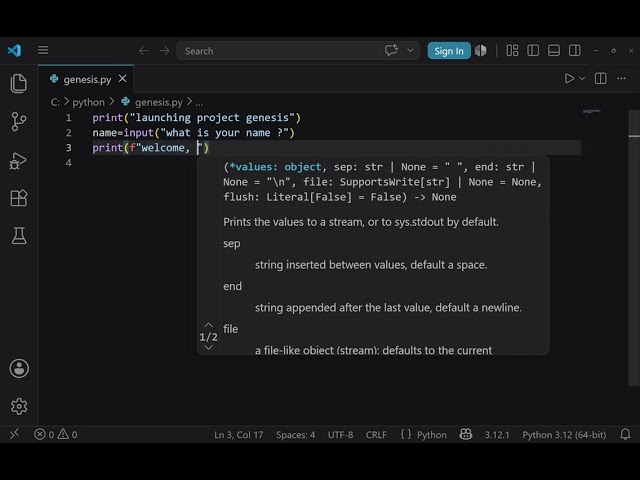640x480 pixels.
Task: Expand the run options dropdown
Action: pos(582,78)
